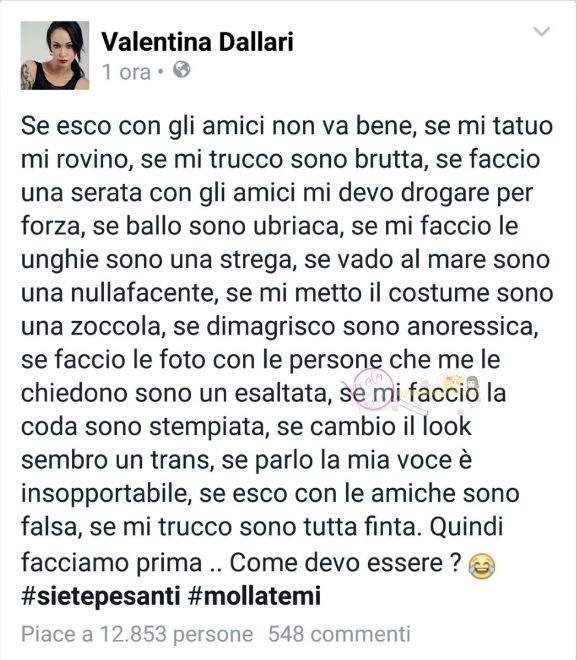View who likes: Piace a 12.853 persone
Viewport: 577px width, 660px height.
pos(137,634)
